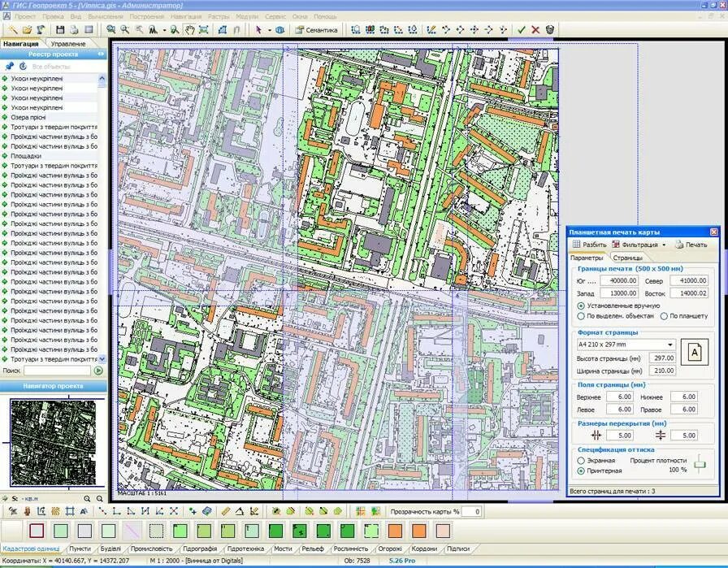The width and height of the screenshot is (728, 568).
Task: Collapse the Реестр проекта panel header
Action: tap(100, 54)
